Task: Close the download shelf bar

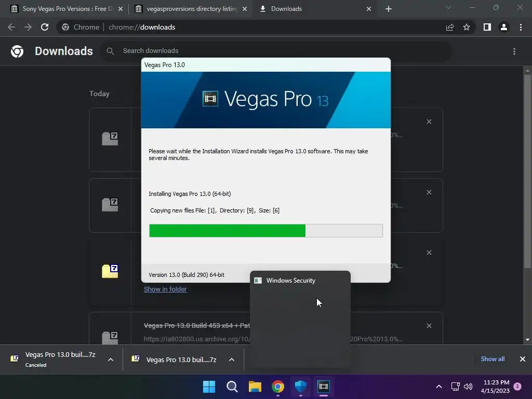Action: point(523,359)
